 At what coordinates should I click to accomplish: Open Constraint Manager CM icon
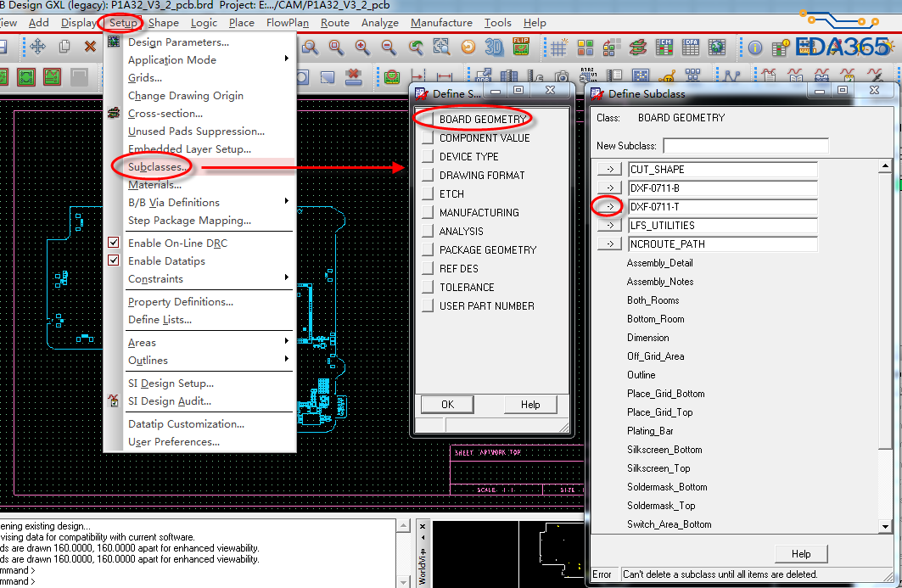pos(664,48)
